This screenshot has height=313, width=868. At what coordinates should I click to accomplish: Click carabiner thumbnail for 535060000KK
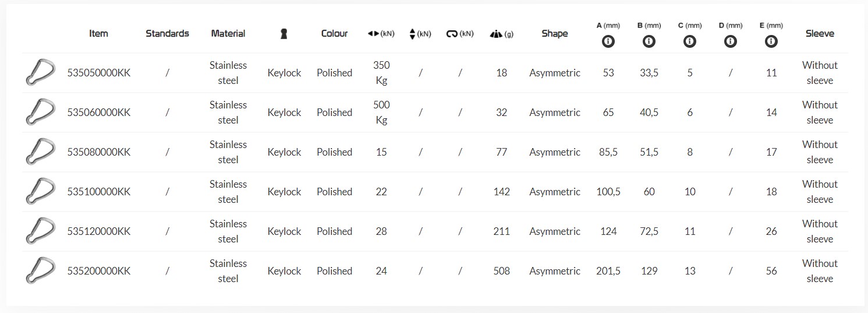(40, 112)
